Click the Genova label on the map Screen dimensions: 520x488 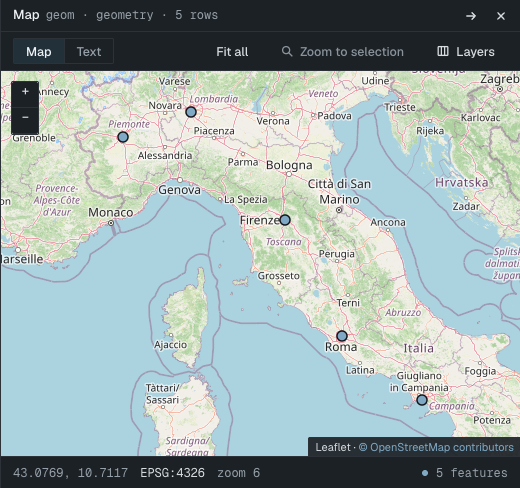179,190
